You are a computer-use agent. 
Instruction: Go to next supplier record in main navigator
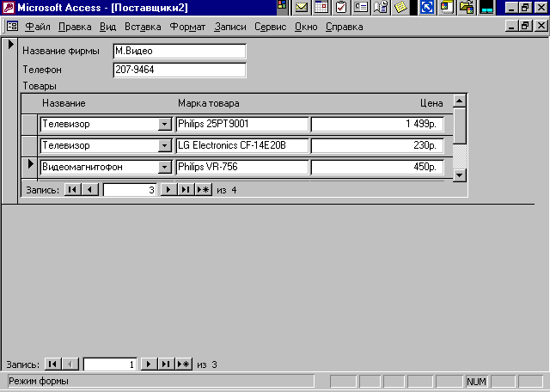pos(149,364)
